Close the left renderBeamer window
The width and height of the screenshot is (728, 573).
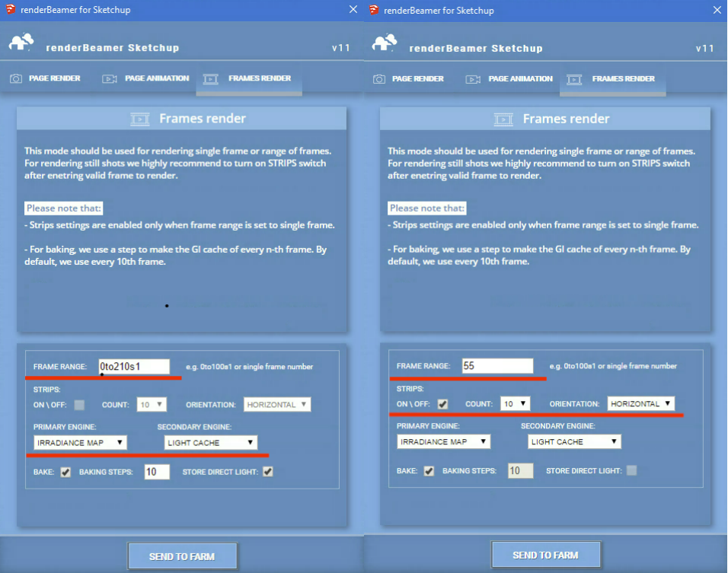coord(353,9)
